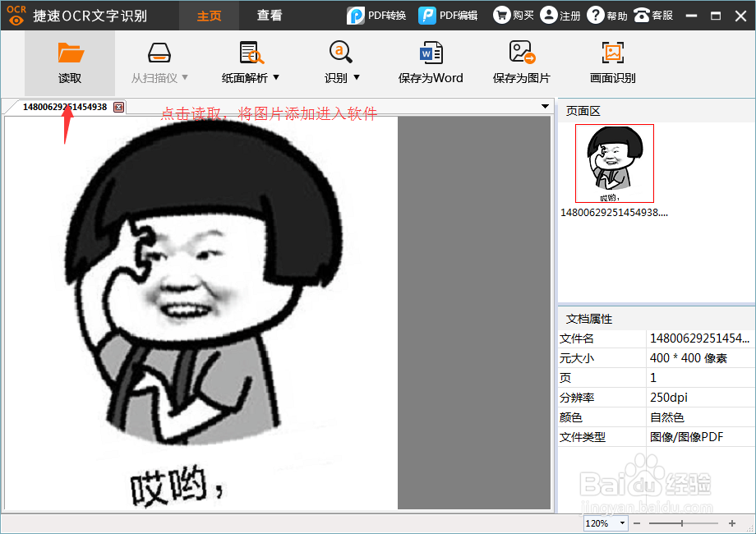
Task: Start the 识别 OCR recognition tool
Action: click(337, 62)
